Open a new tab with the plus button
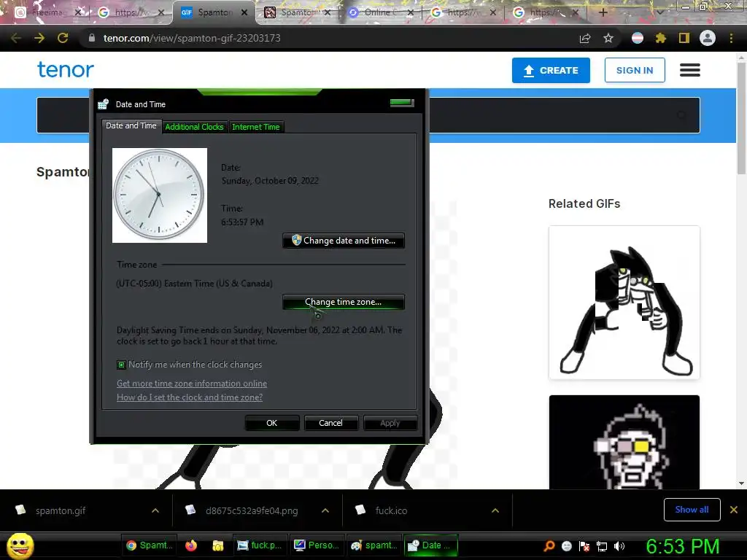747x560 pixels. (x=603, y=12)
